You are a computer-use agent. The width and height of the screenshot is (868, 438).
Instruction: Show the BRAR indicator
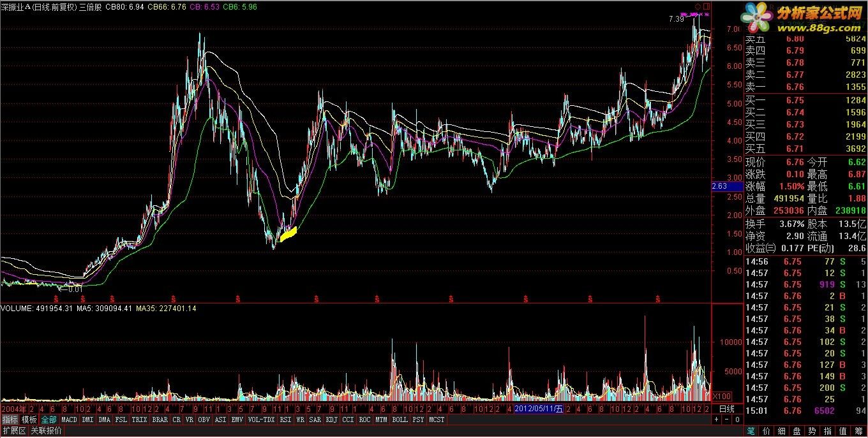pyautogui.click(x=160, y=420)
